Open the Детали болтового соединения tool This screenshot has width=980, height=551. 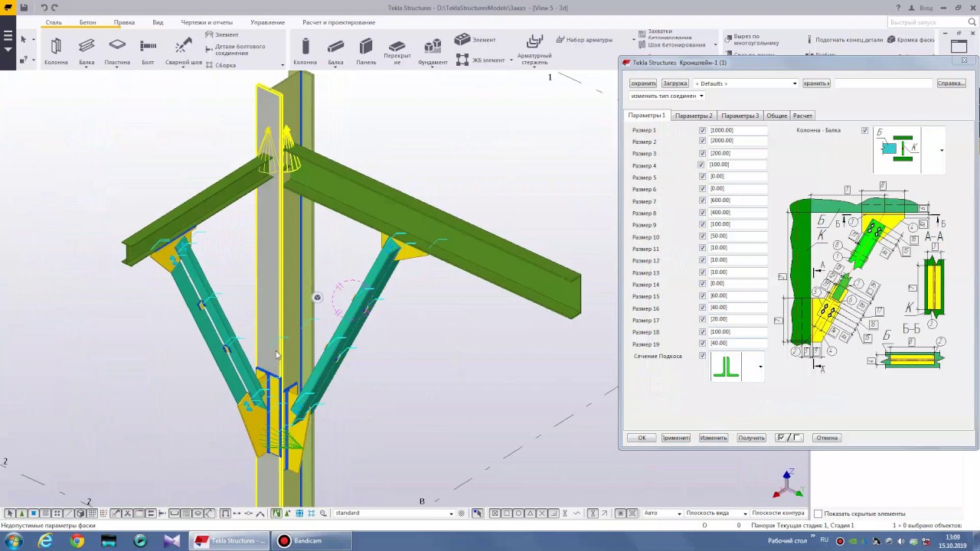coord(235,50)
